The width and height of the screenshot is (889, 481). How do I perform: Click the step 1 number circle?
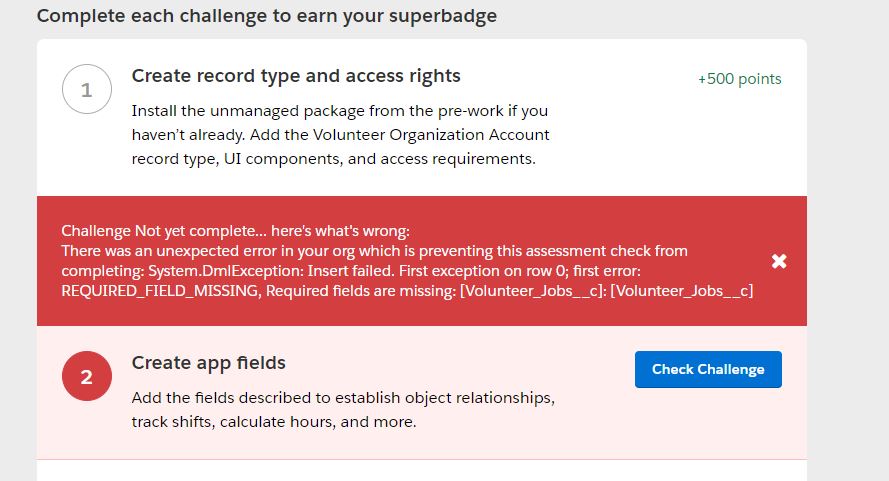click(x=86, y=90)
